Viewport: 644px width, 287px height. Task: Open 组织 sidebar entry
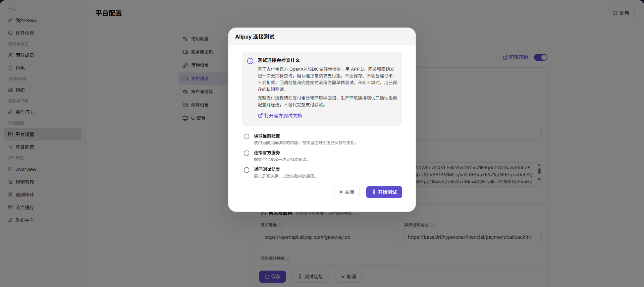(x=43, y=90)
